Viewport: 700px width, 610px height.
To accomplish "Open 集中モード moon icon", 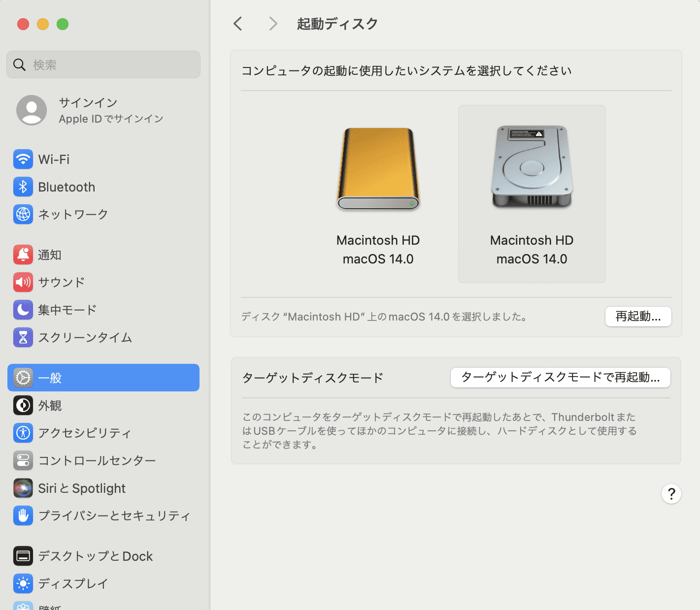I will point(23,310).
